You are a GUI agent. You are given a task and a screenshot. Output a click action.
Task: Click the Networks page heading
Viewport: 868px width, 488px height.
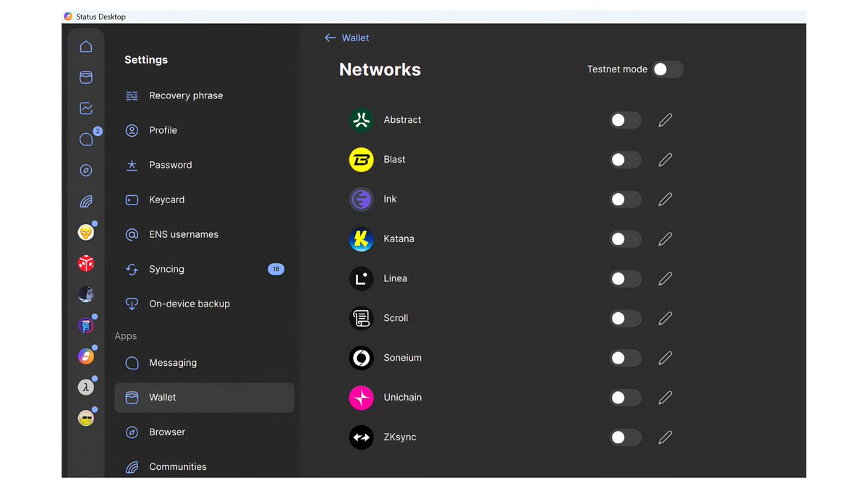(380, 69)
